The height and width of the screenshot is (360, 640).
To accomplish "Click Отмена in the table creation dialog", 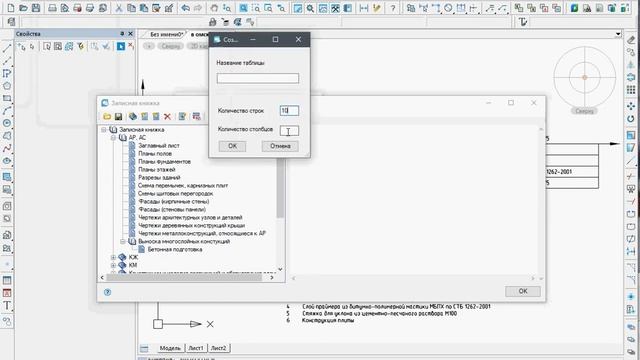I will [x=280, y=146].
